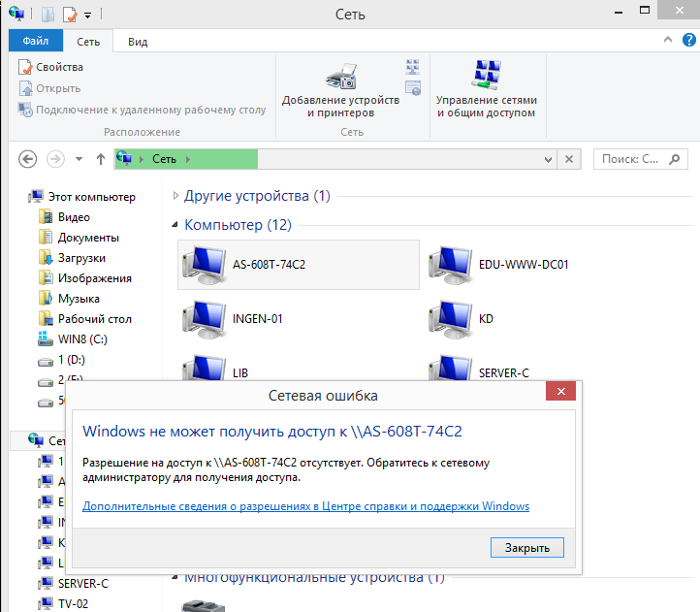700x612 pixels.
Task: Maximize the Сеть window
Action: [645, 11]
